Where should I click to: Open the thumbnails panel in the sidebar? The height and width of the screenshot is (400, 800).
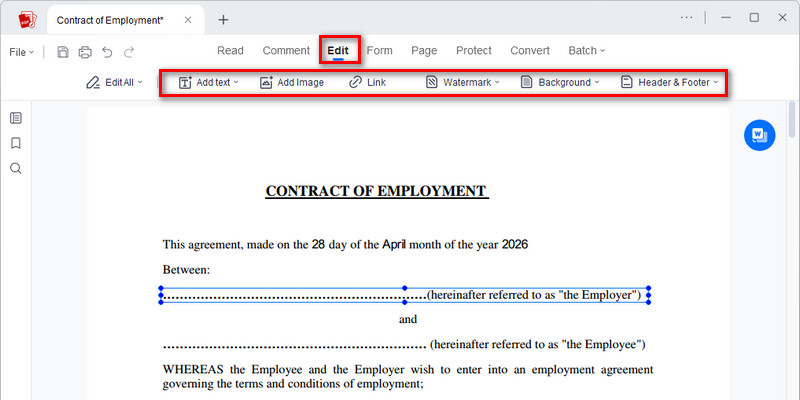pos(16,118)
